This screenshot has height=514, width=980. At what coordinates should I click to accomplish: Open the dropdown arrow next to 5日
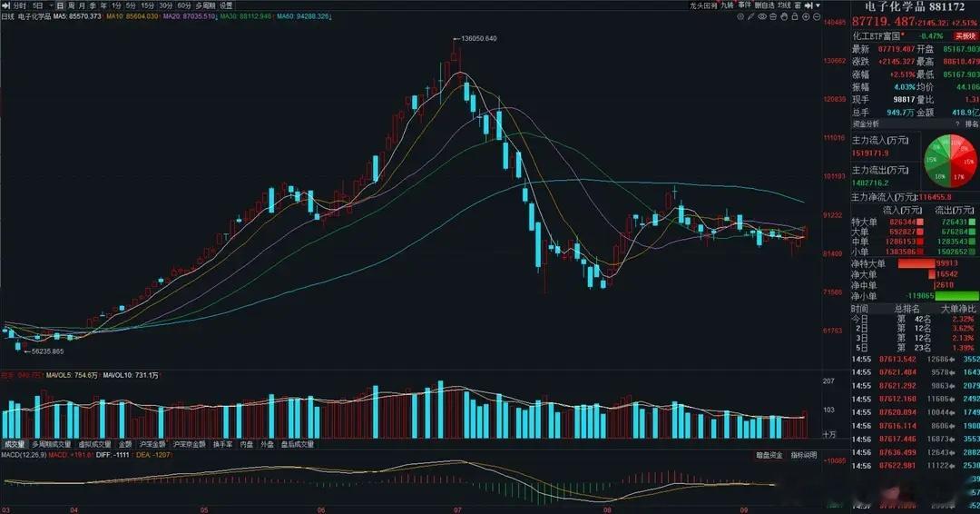(50, 5)
